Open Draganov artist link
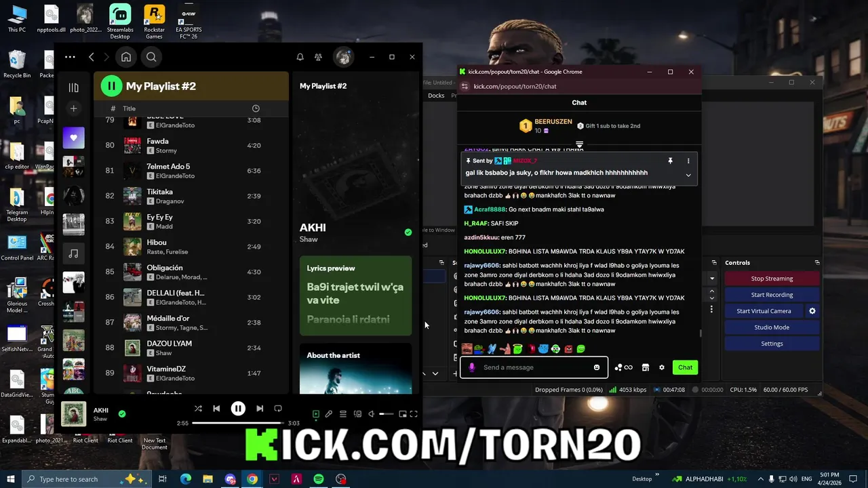The height and width of the screenshot is (488, 868). tap(170, 201)
